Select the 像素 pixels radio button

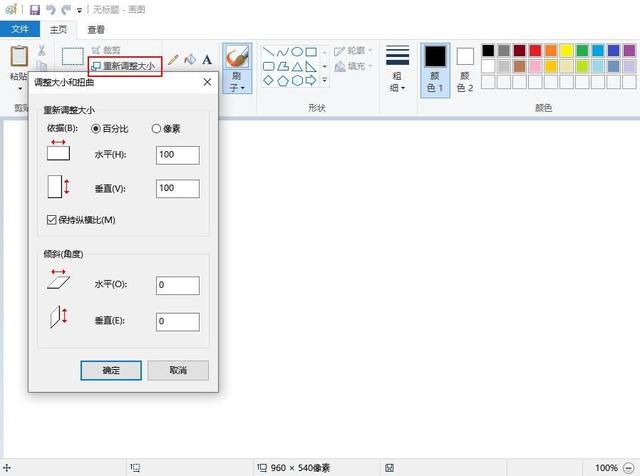coord(156,129)
